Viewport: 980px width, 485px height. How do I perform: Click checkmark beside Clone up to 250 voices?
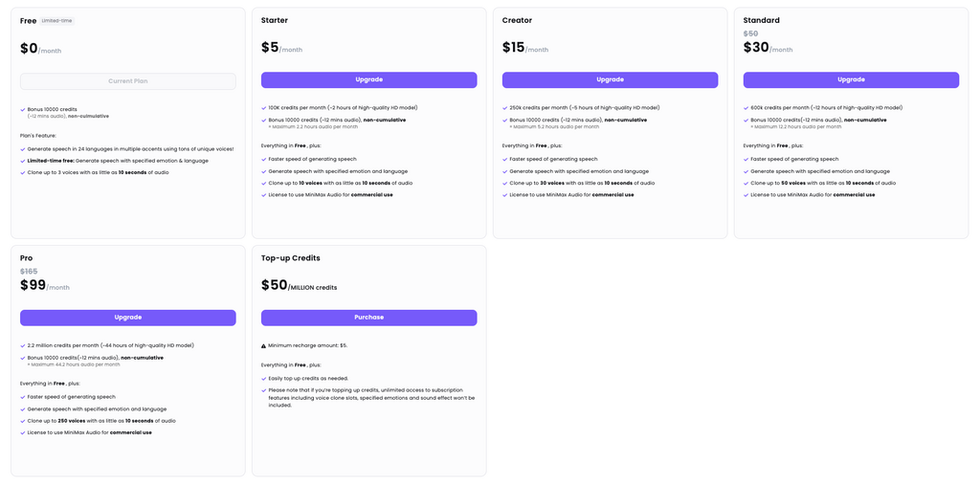click(23, 421)
